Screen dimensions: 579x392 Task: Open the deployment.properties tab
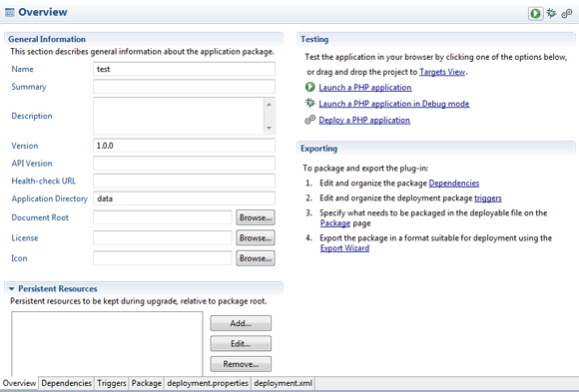click(x=208, y=383)
